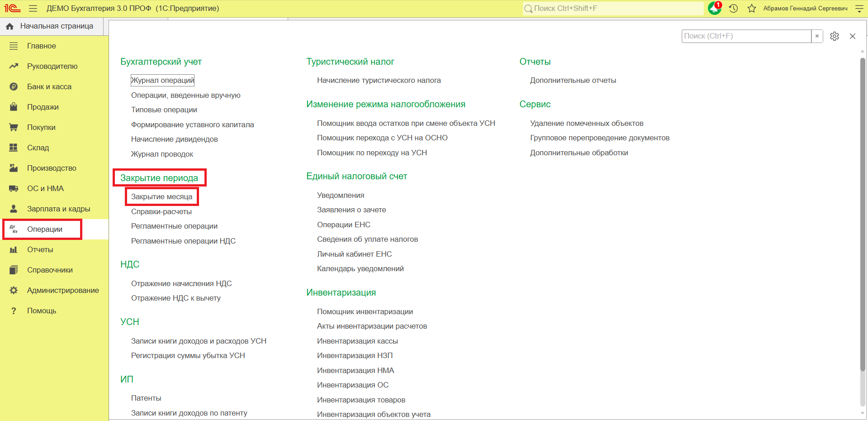Click the Отчеты bar chart icon
Screen dimensions: 868x421
(14, 249)
